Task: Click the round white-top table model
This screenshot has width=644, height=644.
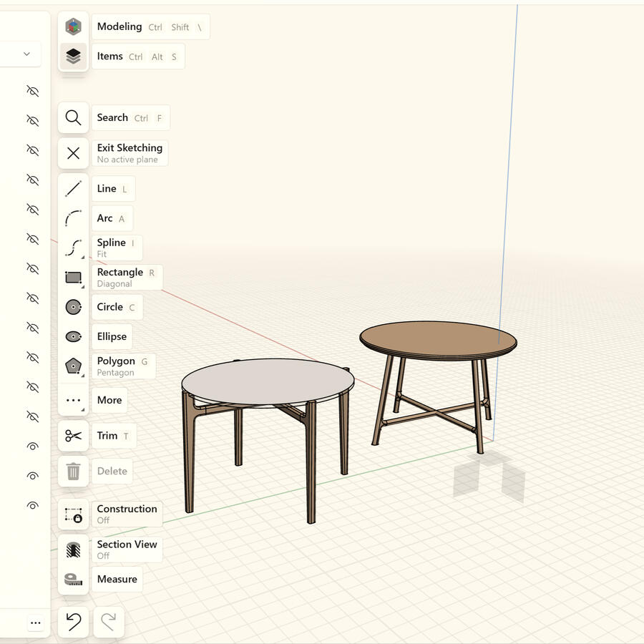Action: pyautogui.click(x=267, y=383)
